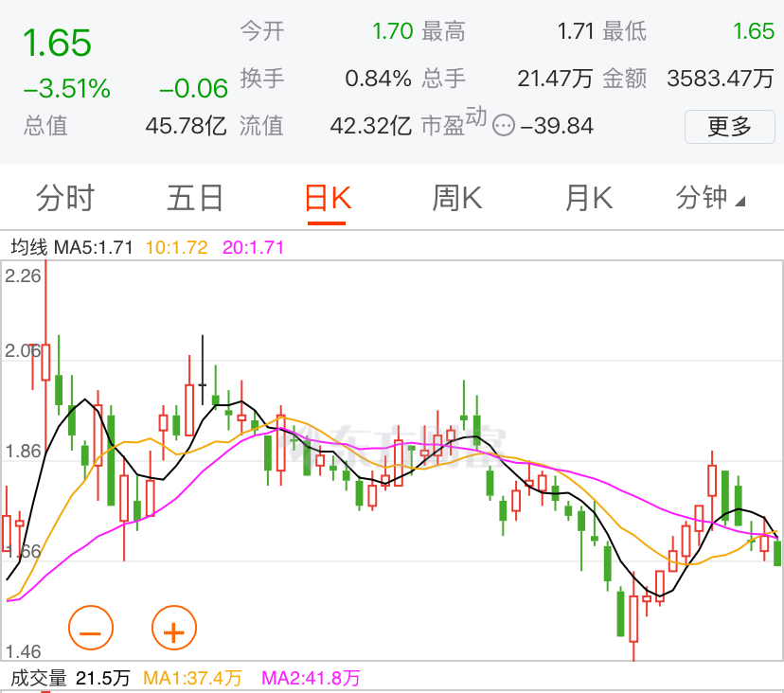Tap the 市盈 label

coord(443,126)
